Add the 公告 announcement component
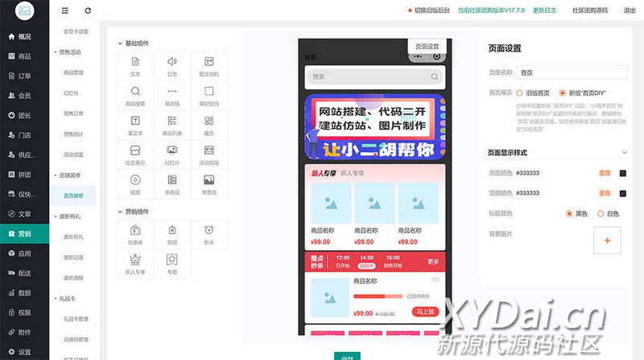The width and height of the screenshot is (644, 360). (172, 67)
